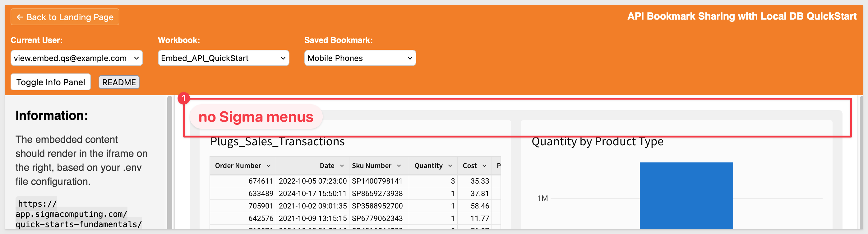Select the Order Number column header
Image resolution: width=868 pixels, height=234 pixels.
click(243, 166)
